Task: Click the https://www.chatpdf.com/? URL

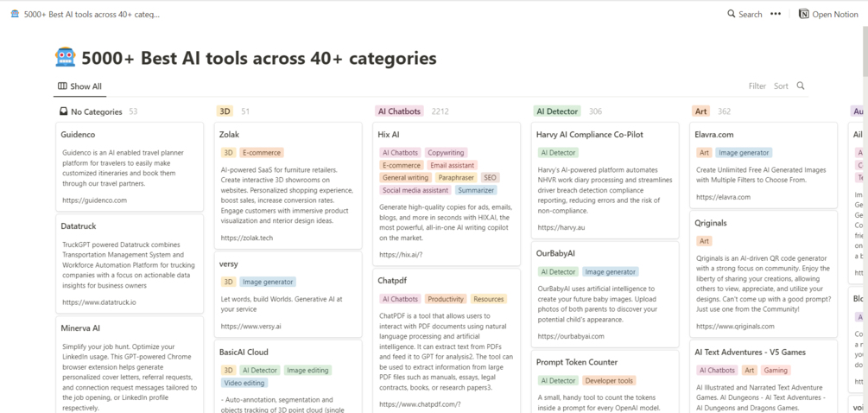Action: tap(420, 404)
